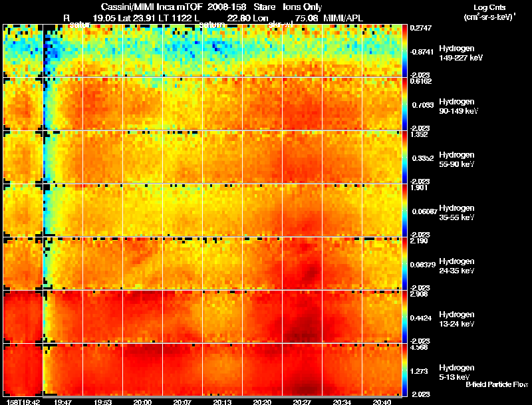Screen dimensions: 532x405
Task: Select the 24-35 keV image frame at 19:53
Action: pyautogui.click(x=103, y=263)
